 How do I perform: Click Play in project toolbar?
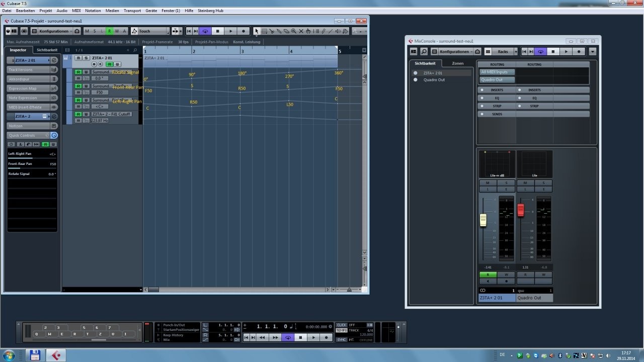tap(231, 31)
